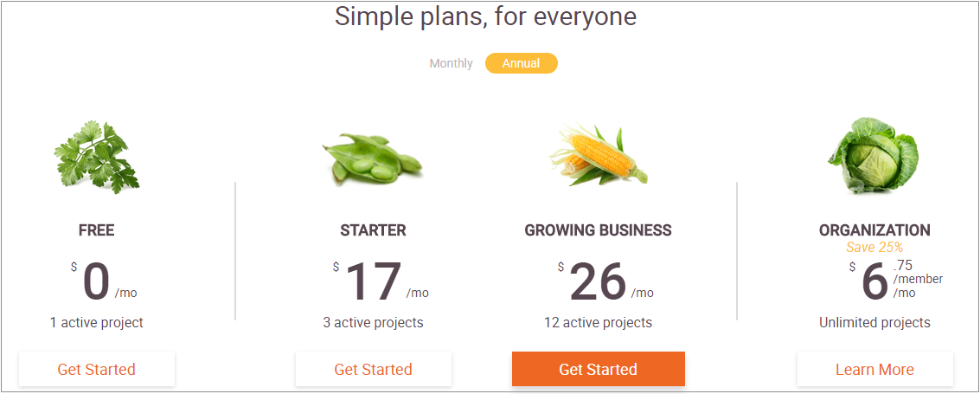This screenshot has width=980, height=394.
Task: Get Started with the Starter plan
Action: click(x=373, y=369)
